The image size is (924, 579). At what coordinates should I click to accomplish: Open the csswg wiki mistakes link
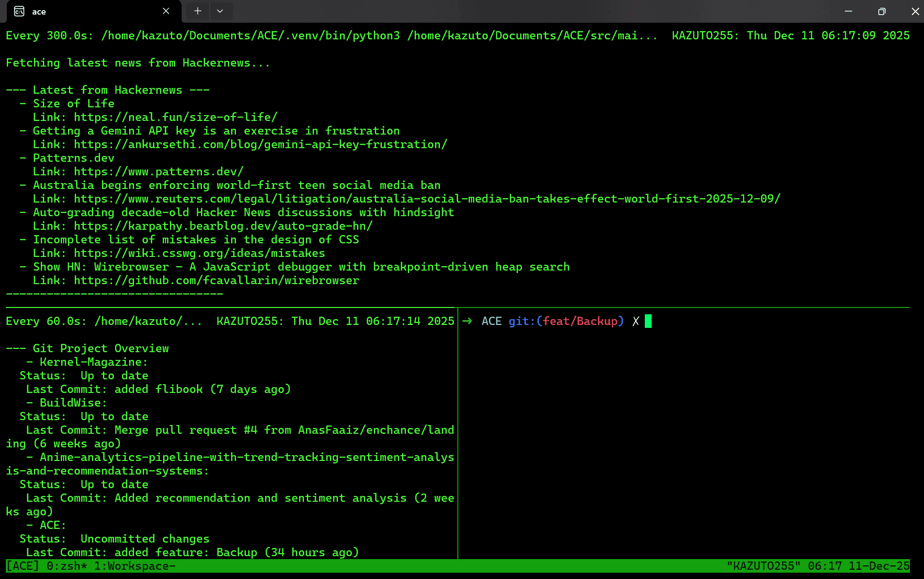tap(199, 253)
